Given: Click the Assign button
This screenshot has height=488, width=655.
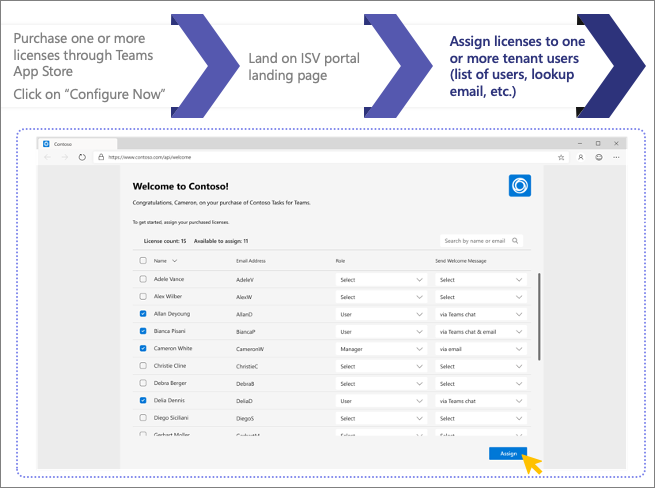Looking at the screenshot, I should click(x=508, y=453).
